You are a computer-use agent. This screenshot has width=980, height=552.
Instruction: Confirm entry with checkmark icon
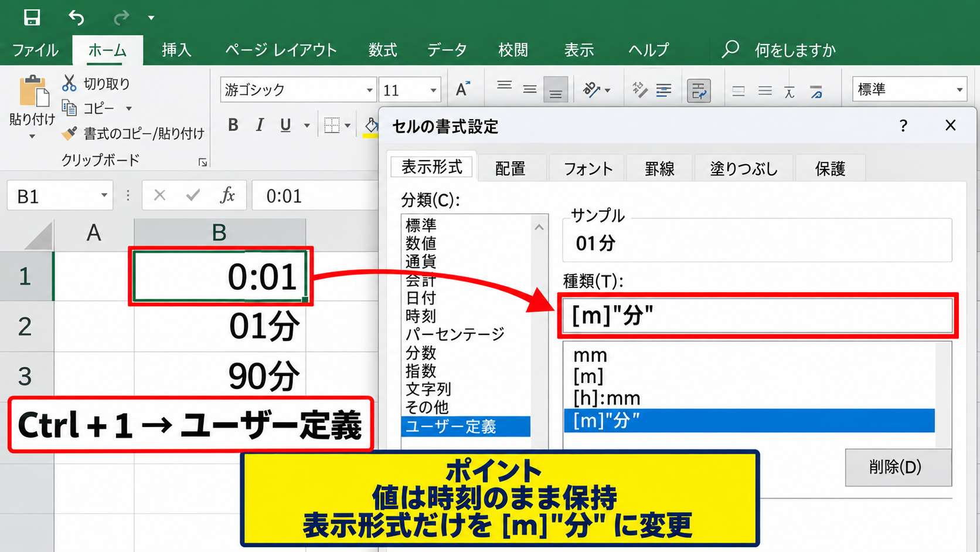(193, 195)
